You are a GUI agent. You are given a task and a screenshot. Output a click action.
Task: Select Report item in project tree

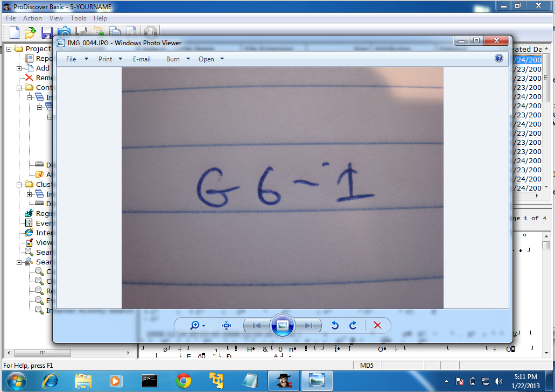coord(39,59)
